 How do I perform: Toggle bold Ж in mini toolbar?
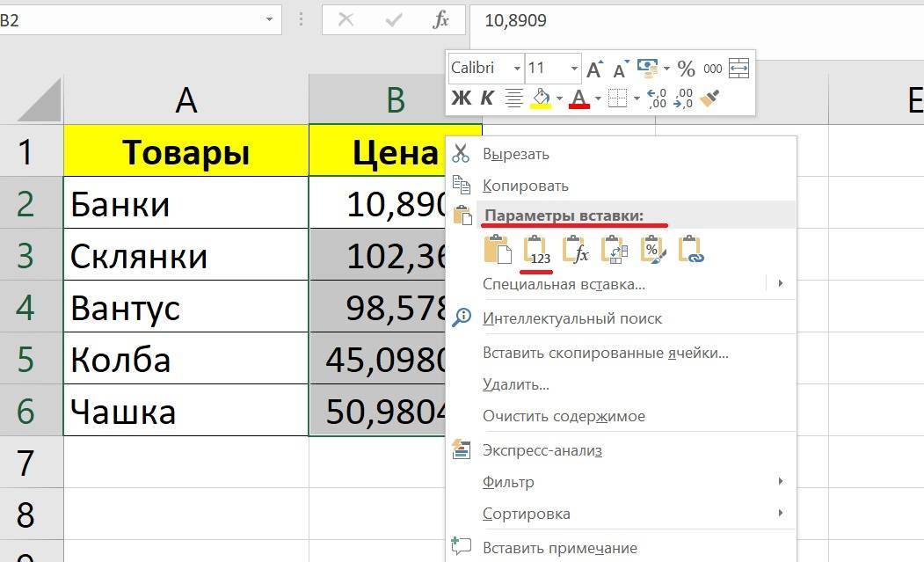pyautogui.click(x=462, y=98)
